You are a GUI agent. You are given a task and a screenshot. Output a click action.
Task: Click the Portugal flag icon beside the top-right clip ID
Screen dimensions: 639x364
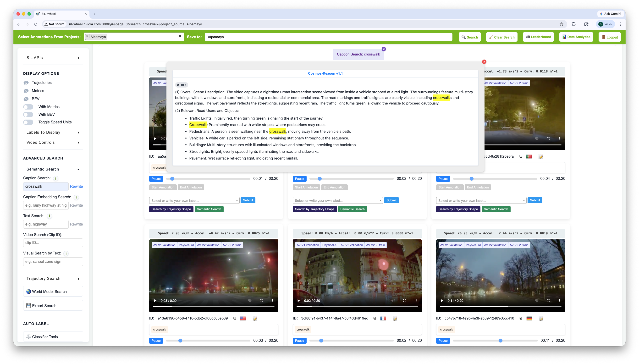[x=529, y=156]
